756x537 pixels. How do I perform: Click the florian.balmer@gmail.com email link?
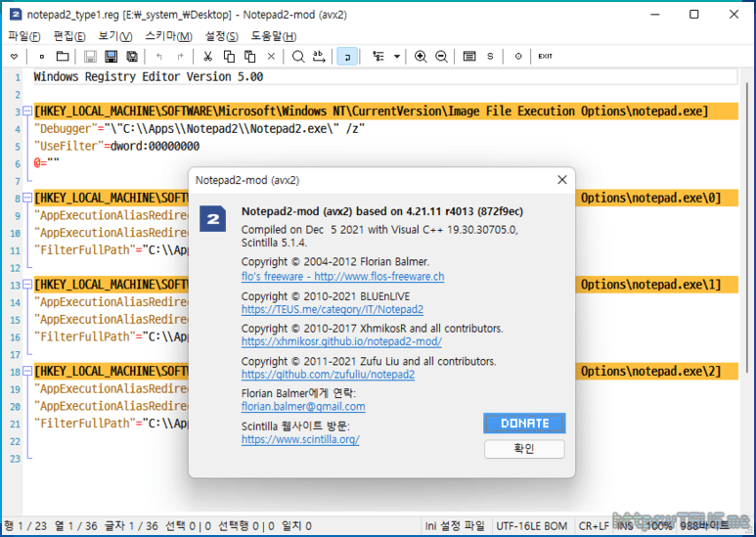point(303,406)
